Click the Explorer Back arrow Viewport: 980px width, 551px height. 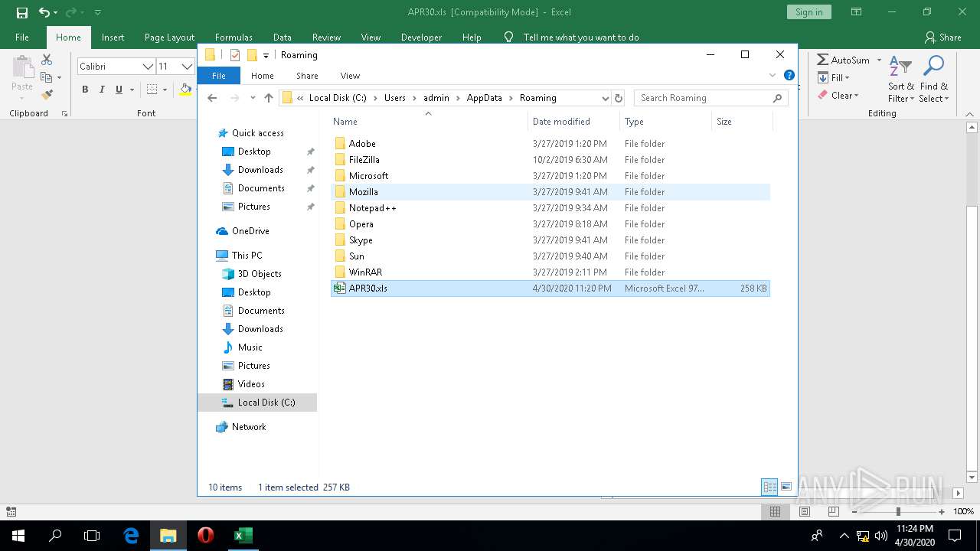click(x=212, y=98)
